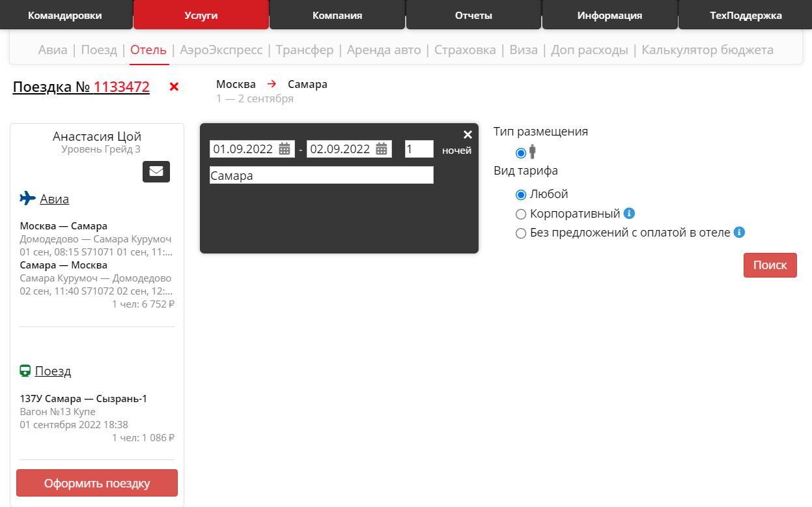Click the number of nights field
This screenshot has height=507, width=812.
pyautogui.click(x=419, y=149)
